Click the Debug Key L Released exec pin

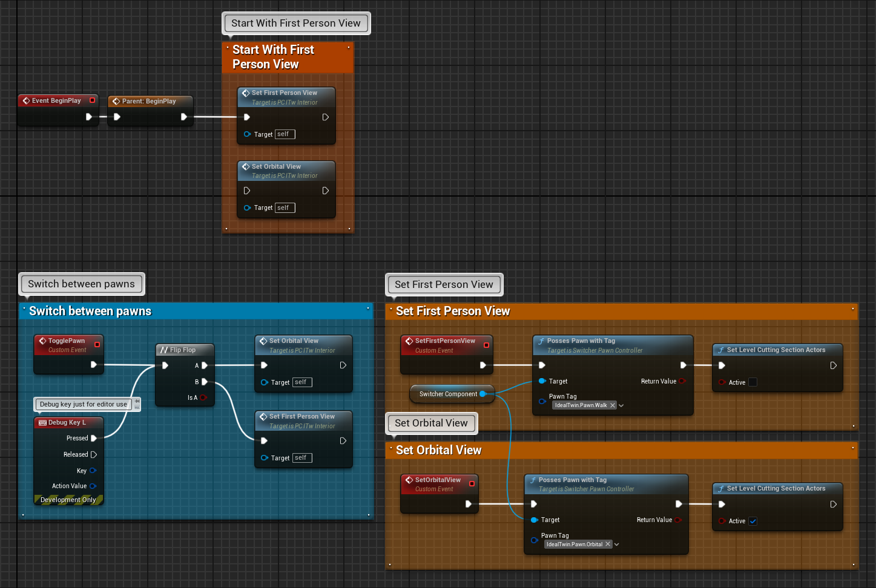click(x=94, y=454)
